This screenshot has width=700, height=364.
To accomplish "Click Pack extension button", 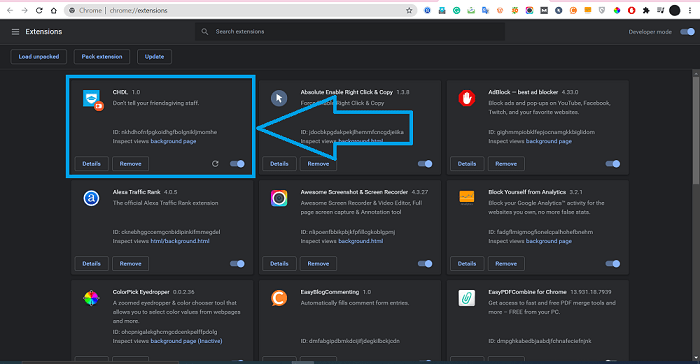I will [x=102, y=57].
